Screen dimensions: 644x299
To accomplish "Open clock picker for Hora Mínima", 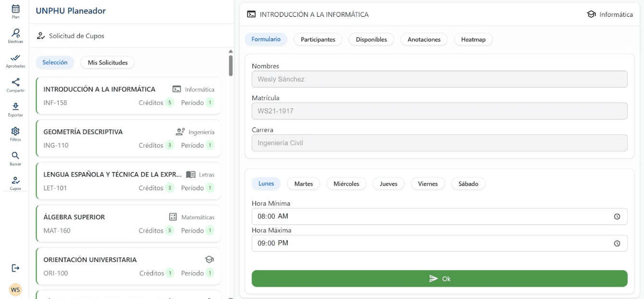I will click(617, 216).
